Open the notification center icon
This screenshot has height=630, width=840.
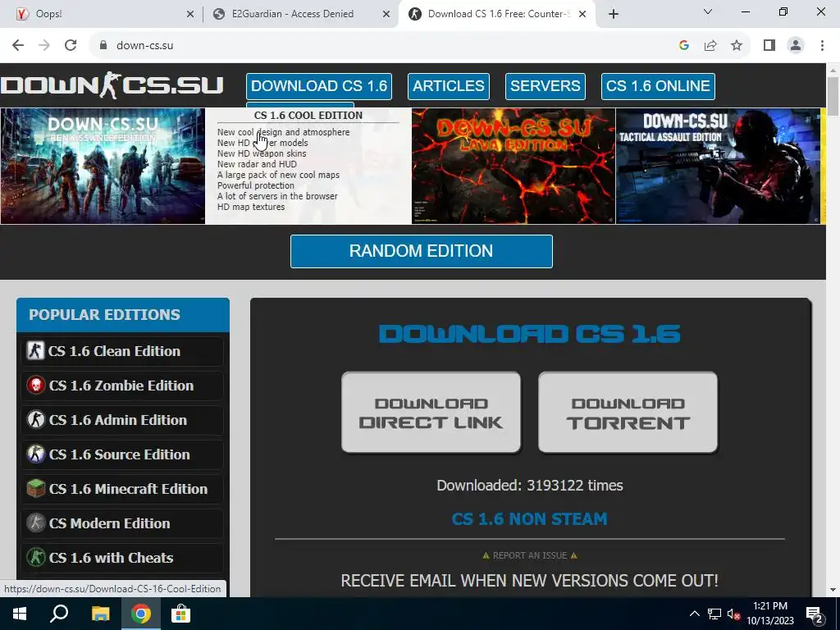[x=814, y=614]
